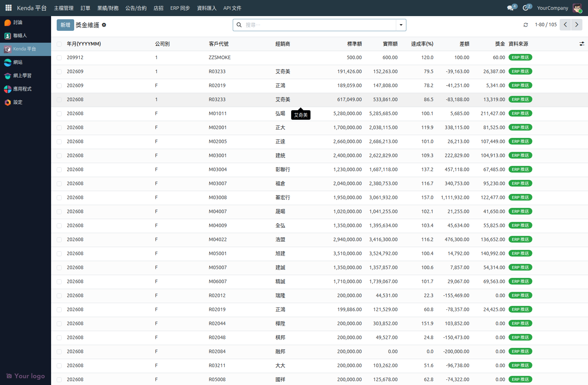The image size is (588, 385).
Task: Click ERP 推送 badge in 209912 row
Action: click(x=520, y=57)
